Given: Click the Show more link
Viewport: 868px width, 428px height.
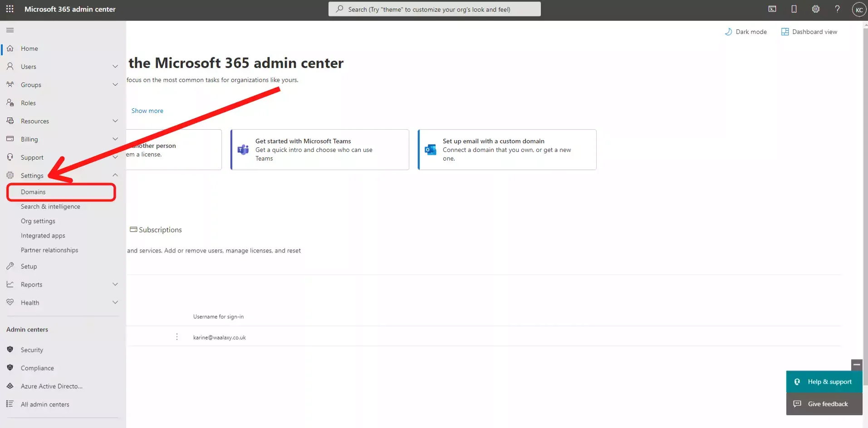Looking at the screenshot, I should (x=147, y=111).
